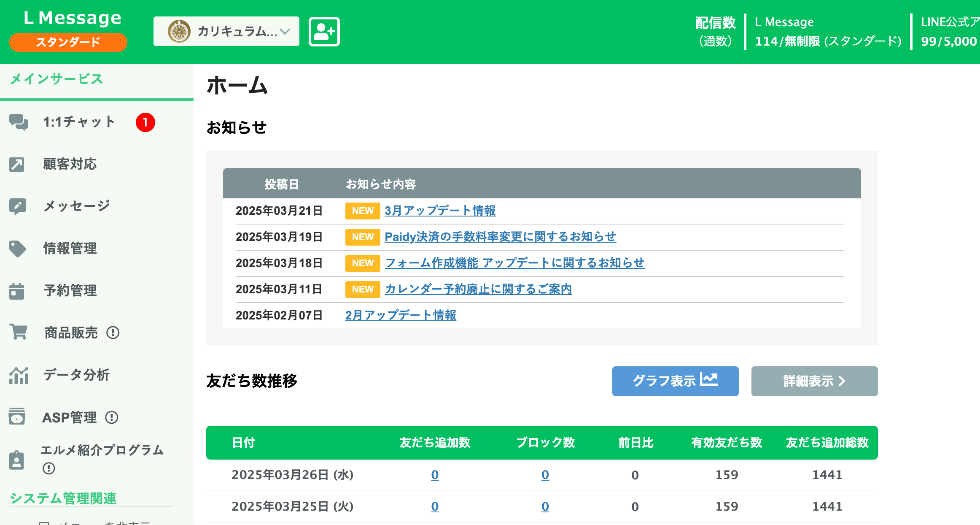The height and width of the screenshot is (525, 980).
Task: Open メッセージ from the sidebar
Action: coord(77,206)
